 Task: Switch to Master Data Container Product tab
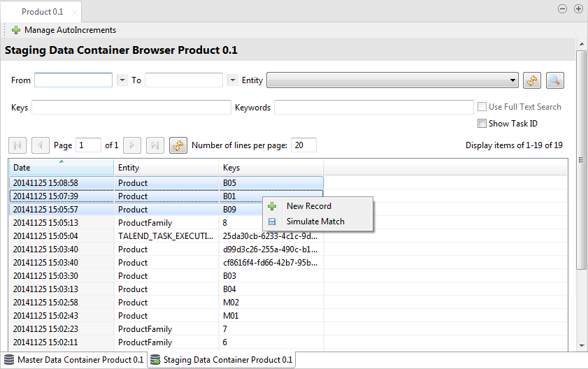(73, 360)
